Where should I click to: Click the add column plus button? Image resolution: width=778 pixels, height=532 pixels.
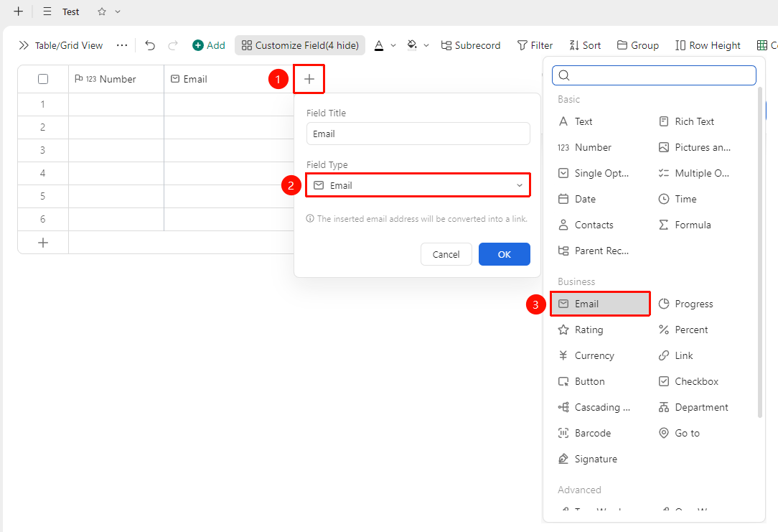309,79
